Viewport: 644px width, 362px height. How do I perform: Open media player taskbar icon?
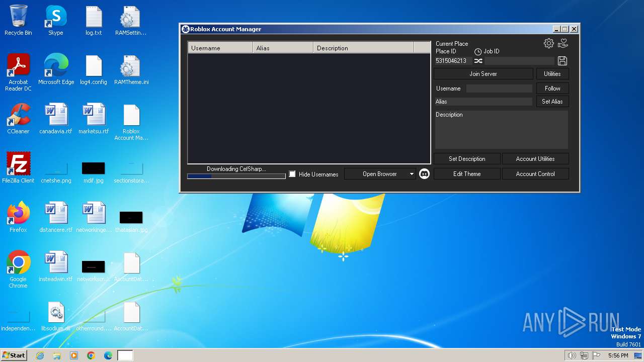(x=74, y=355)
